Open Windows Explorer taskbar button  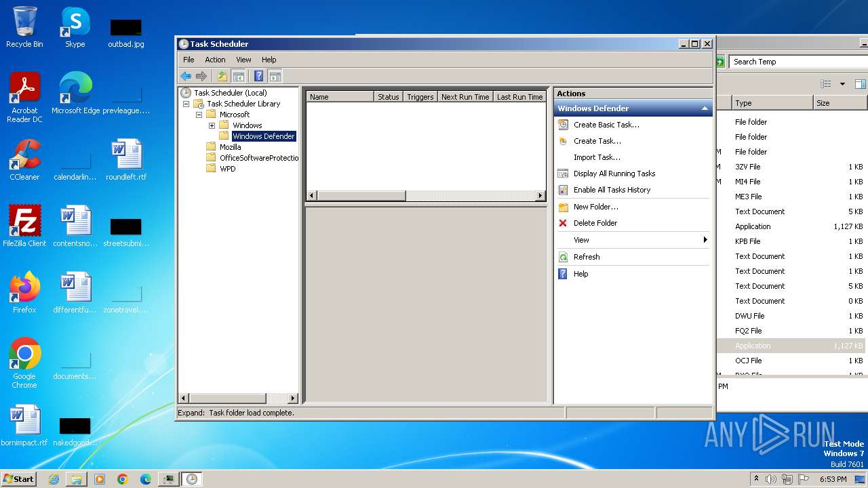click(77, 479)
